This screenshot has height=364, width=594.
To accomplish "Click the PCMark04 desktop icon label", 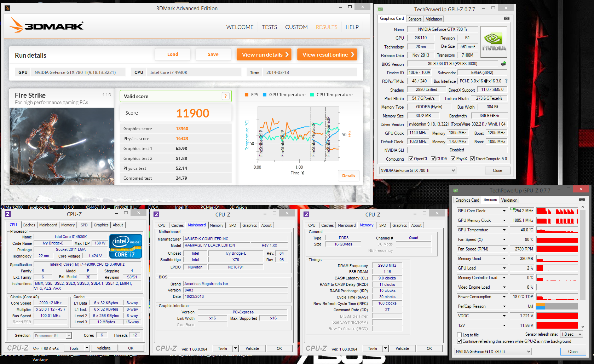I will click(210, 207).
